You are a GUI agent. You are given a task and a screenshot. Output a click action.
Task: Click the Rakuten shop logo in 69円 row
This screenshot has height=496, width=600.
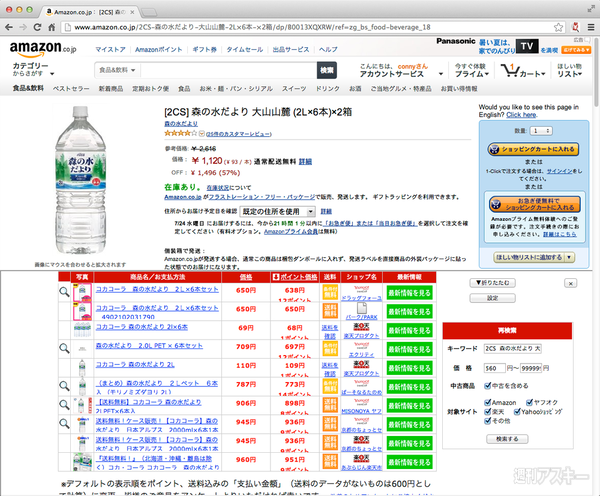(361, 327)
